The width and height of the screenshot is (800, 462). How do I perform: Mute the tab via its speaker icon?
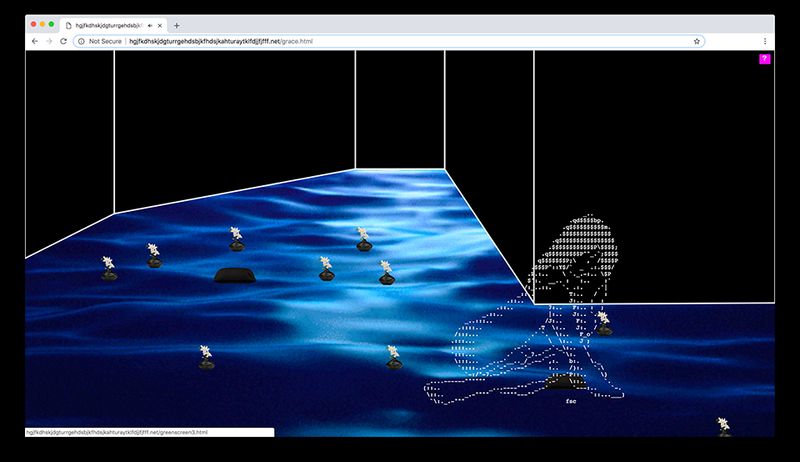click(x=150, y=24)
